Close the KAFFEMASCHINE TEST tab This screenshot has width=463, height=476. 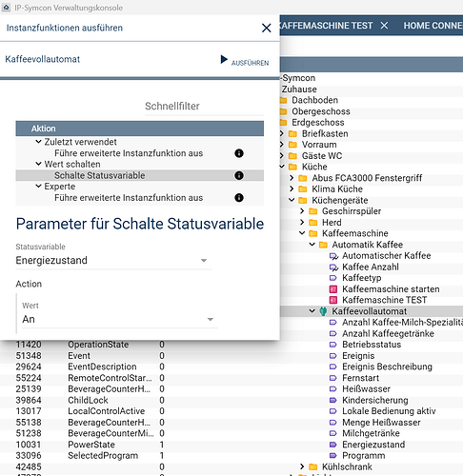coord(384,26)
